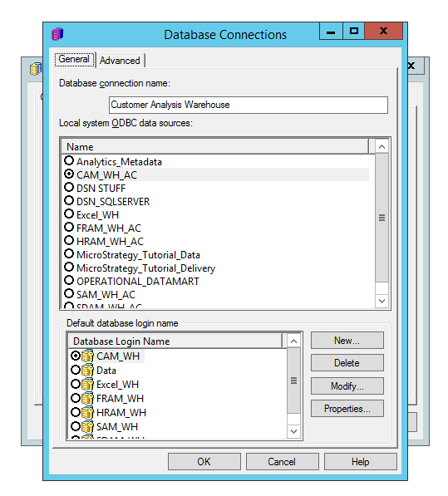Click the Data login database icon
448x496 pixels.
87,370
